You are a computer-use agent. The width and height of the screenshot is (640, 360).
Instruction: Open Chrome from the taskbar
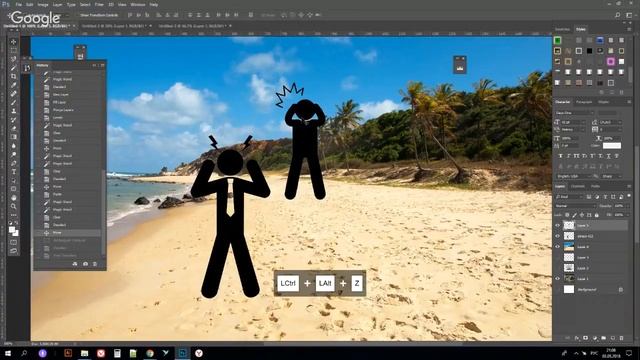pyautogui.click(x=150, y=353)
